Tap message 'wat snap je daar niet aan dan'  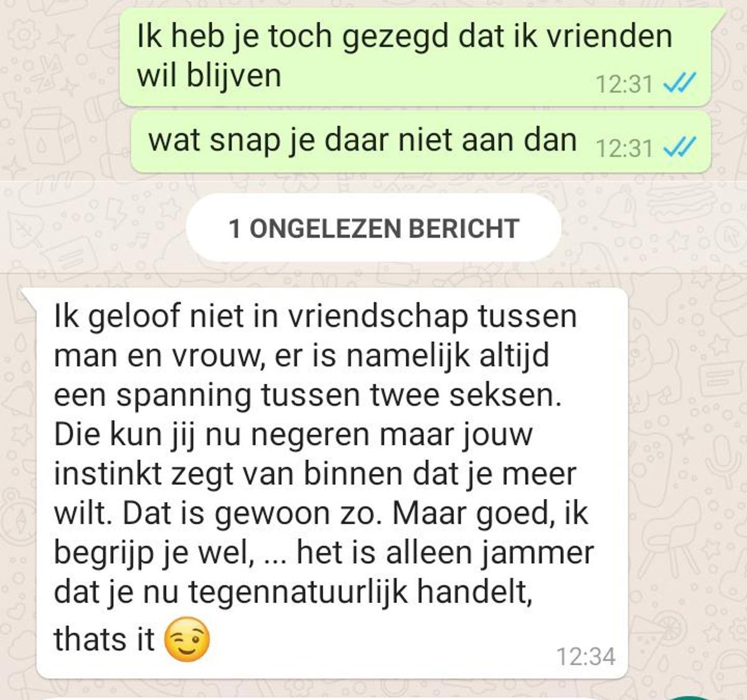421,142
